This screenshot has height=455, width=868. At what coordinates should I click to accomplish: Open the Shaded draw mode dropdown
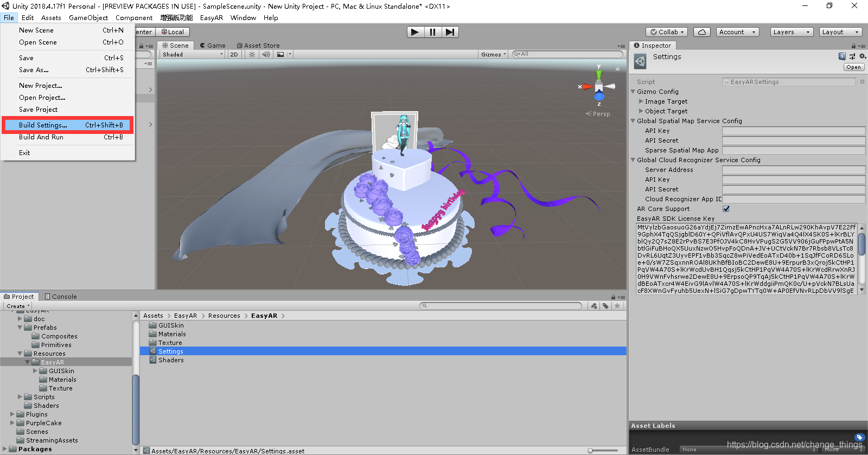click(x=192, y=54)
